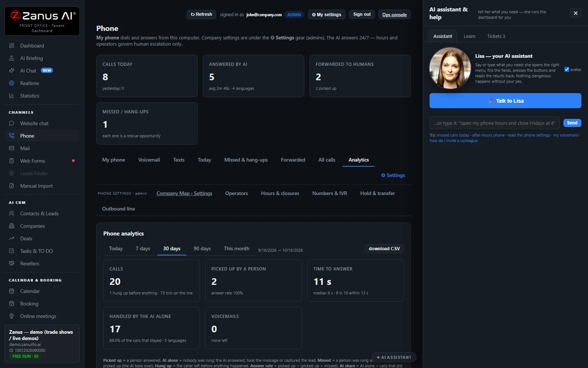Screen dimensions: 588x368
Task: Click the floating AI ASSISTANT button
Action: click(394, 357)
